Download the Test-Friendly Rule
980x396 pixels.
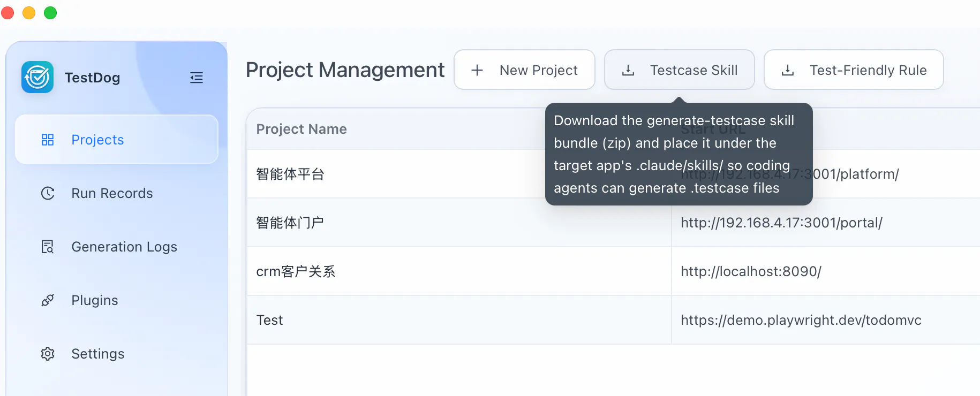click(x=854, y=70)
